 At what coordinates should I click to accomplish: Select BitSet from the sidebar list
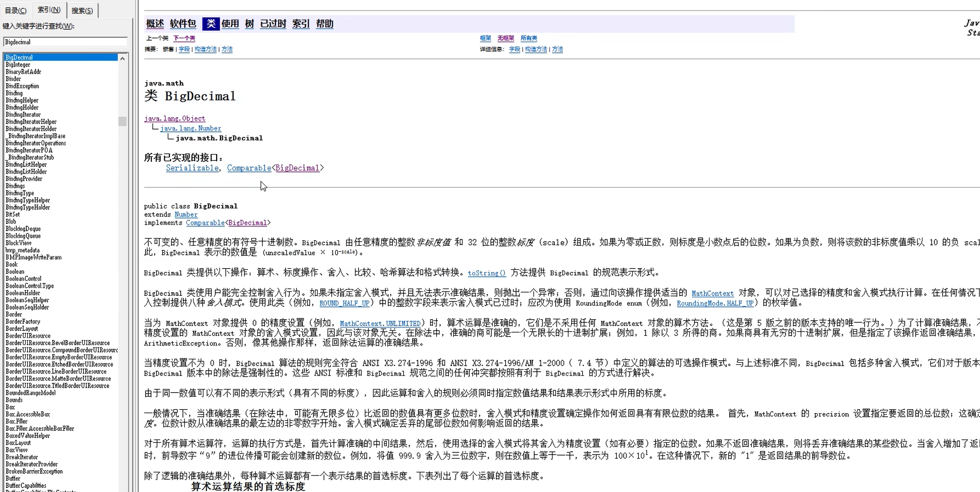tap(13, 214)
